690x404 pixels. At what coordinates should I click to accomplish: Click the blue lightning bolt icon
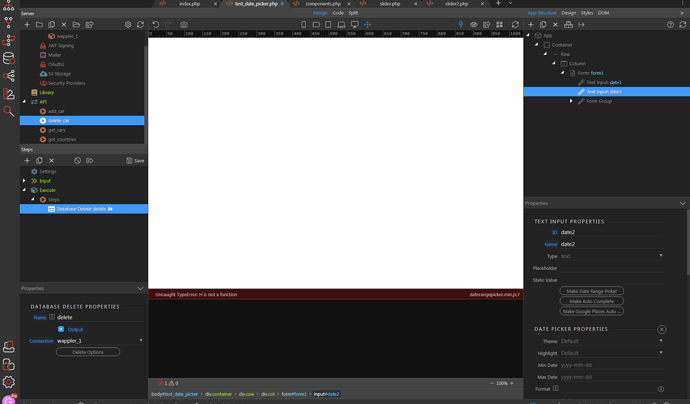point(461,25)
